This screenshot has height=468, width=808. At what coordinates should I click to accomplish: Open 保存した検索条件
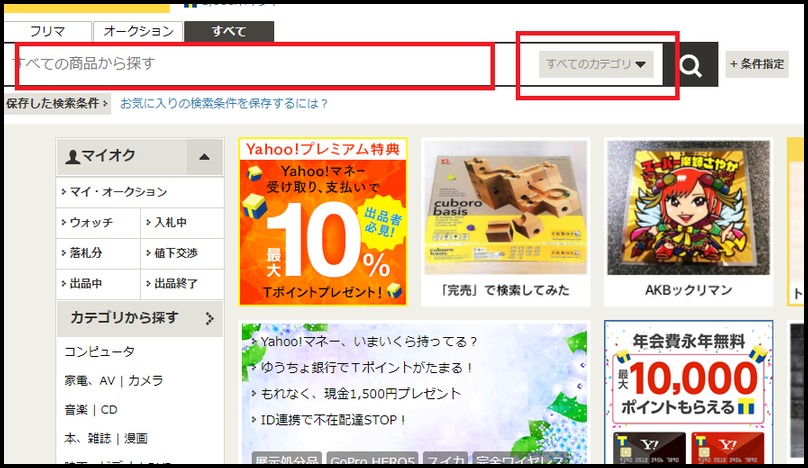click(57, 104)
